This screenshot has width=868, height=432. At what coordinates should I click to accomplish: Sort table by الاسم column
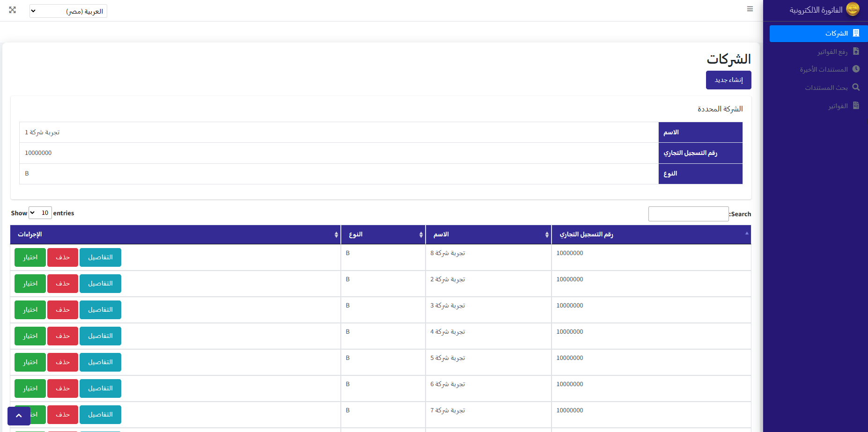[488, 234]
